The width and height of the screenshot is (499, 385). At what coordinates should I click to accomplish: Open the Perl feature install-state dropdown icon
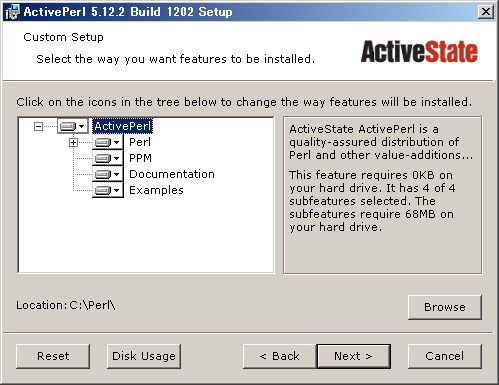click(x=107, y=142)
